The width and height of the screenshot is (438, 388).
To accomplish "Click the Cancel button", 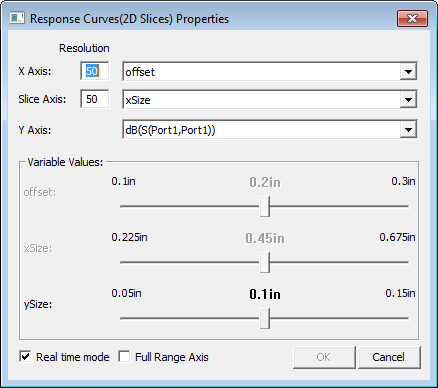I will 389,357.
